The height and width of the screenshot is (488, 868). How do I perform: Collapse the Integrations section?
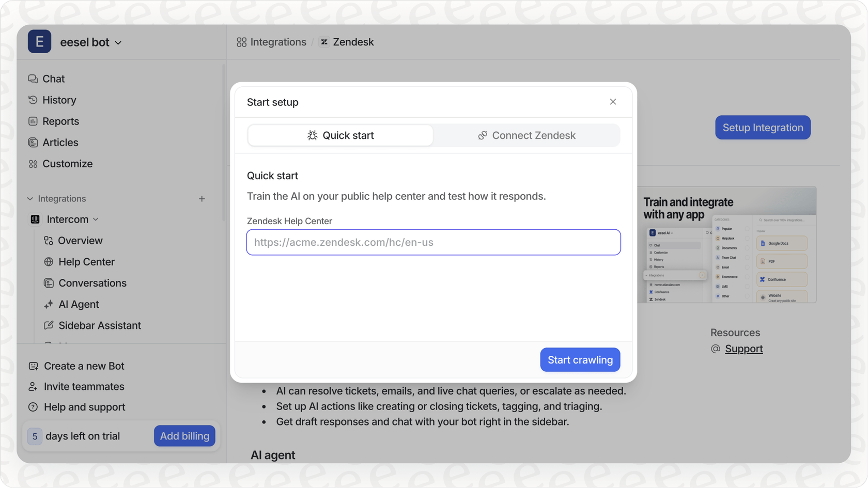click(x=29, y=198)
